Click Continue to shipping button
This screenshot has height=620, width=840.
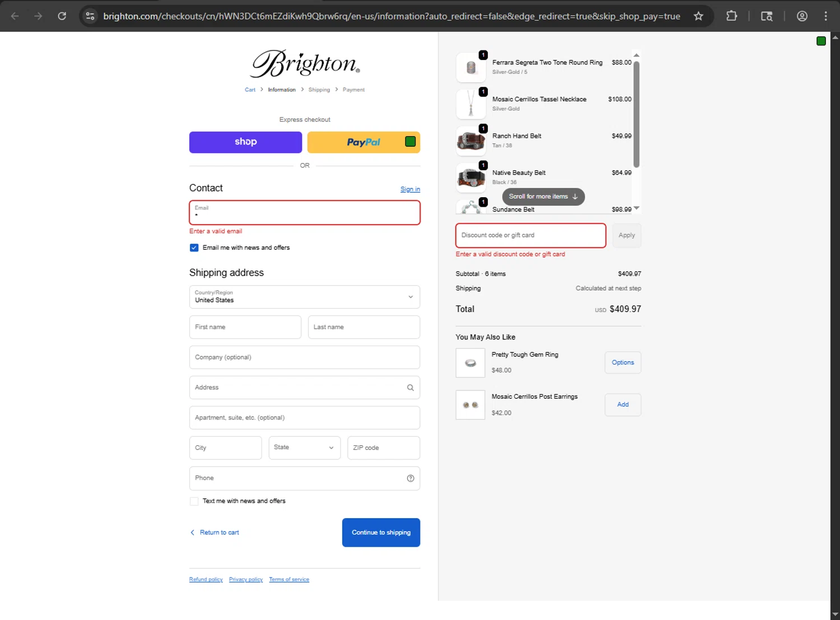[381, 533]
